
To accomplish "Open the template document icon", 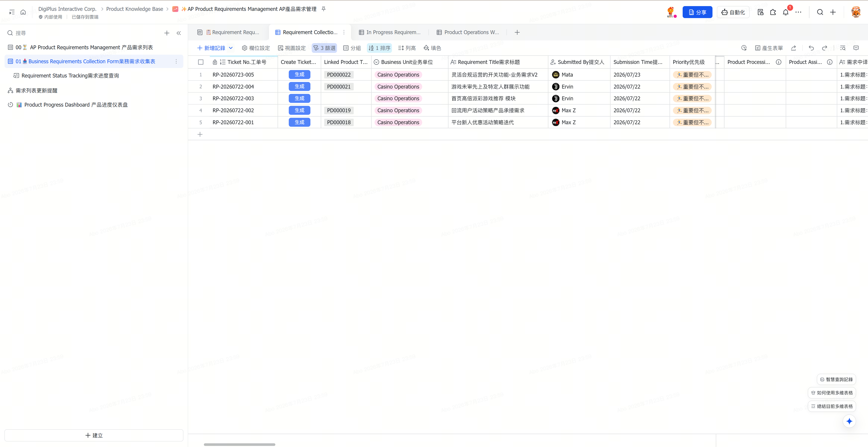I will pos(760,12).
